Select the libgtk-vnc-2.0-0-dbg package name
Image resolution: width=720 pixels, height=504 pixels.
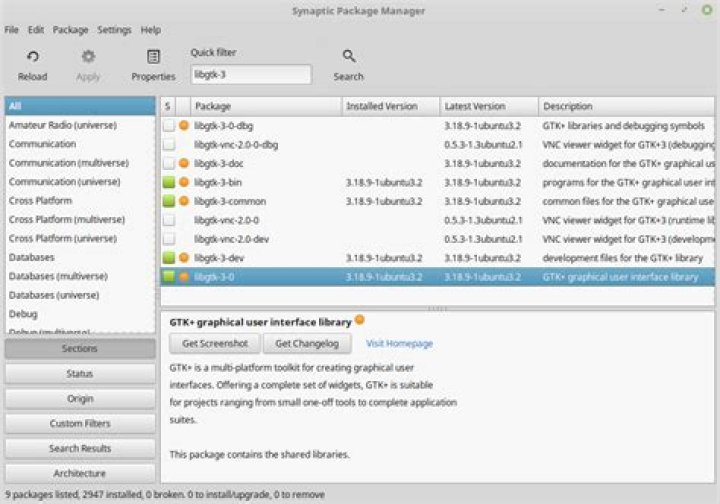click(236, 145)
